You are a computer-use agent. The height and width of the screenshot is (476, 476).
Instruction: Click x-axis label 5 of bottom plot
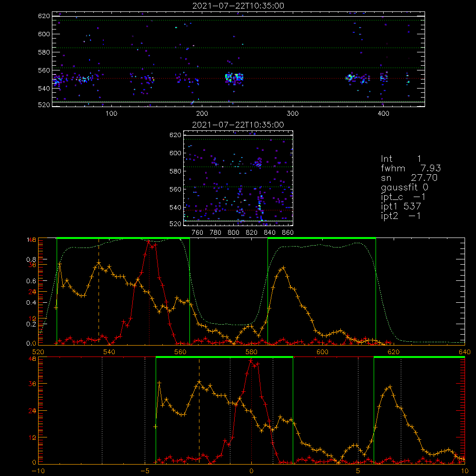coord(358,471)
